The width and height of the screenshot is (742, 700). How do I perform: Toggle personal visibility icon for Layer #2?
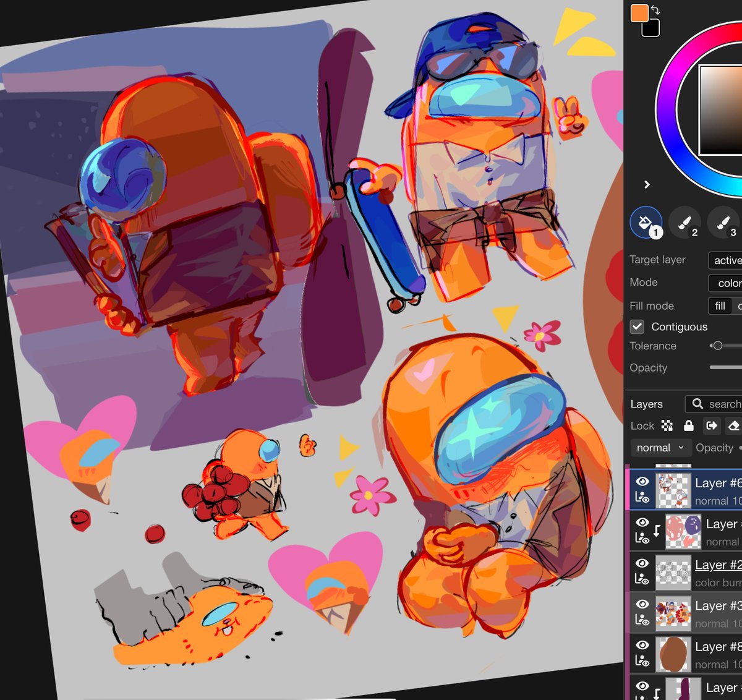(642, 579)
